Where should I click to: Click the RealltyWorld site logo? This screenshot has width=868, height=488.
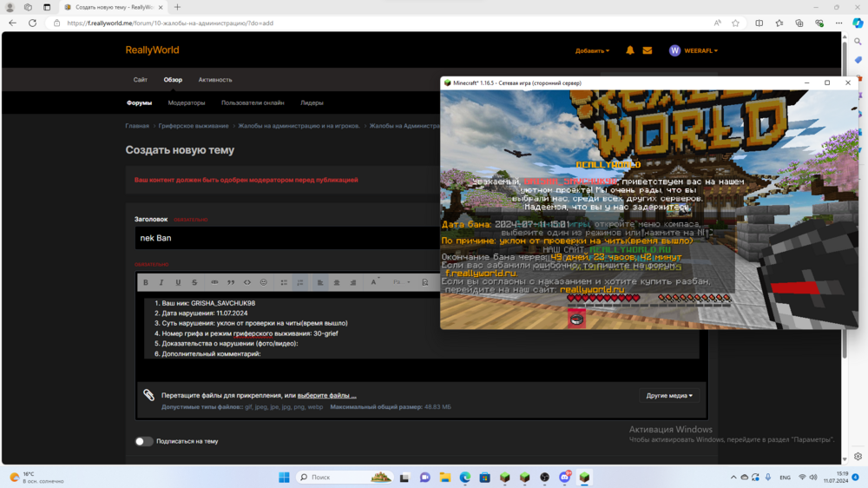point(152,49)
